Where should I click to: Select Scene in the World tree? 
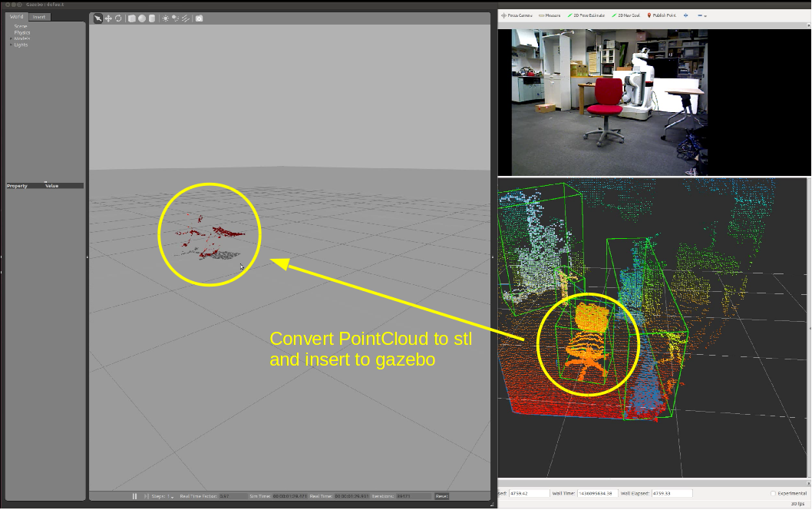[x=21, y=26]
